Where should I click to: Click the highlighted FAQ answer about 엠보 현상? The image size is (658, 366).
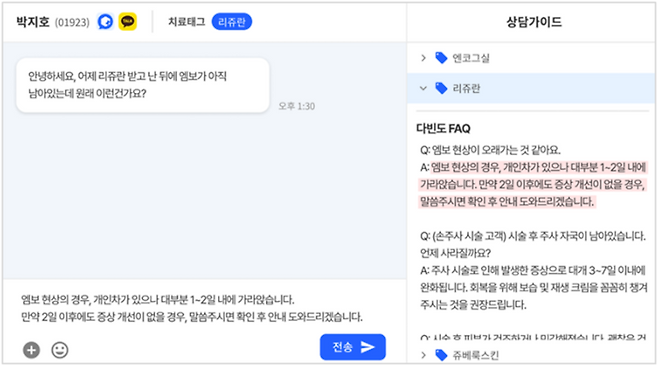533,185
